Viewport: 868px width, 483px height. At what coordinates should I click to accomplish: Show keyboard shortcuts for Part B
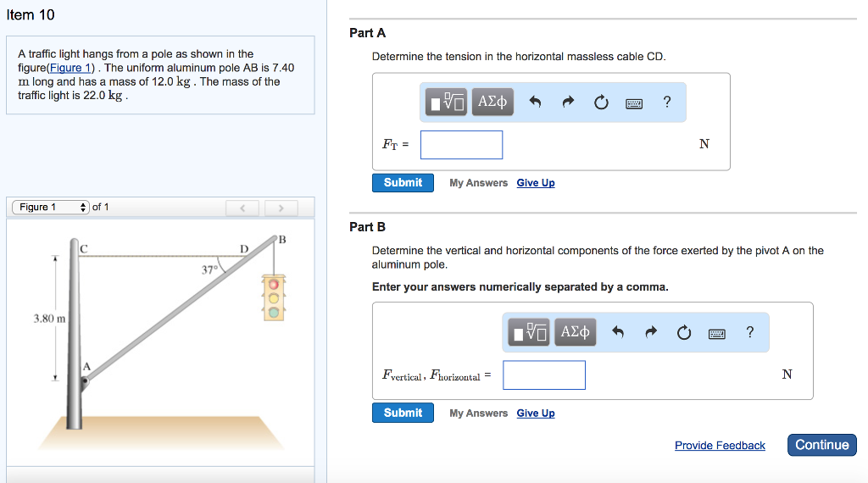[x=717, y=333]
